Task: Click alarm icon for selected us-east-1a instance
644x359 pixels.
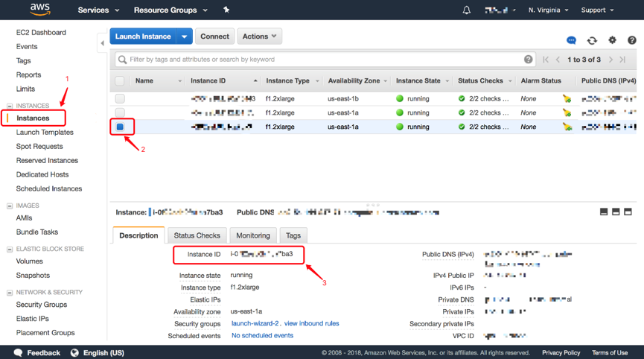Action: coord(567,127)
